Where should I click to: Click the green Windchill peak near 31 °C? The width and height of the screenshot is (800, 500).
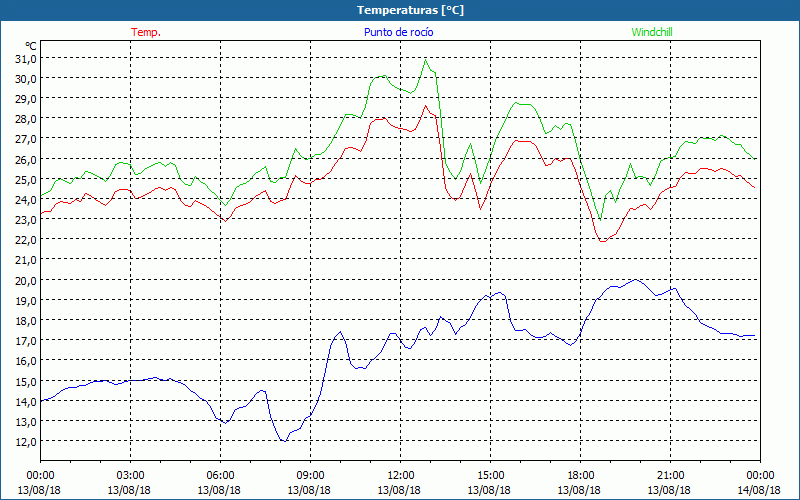tap(426, 60)
